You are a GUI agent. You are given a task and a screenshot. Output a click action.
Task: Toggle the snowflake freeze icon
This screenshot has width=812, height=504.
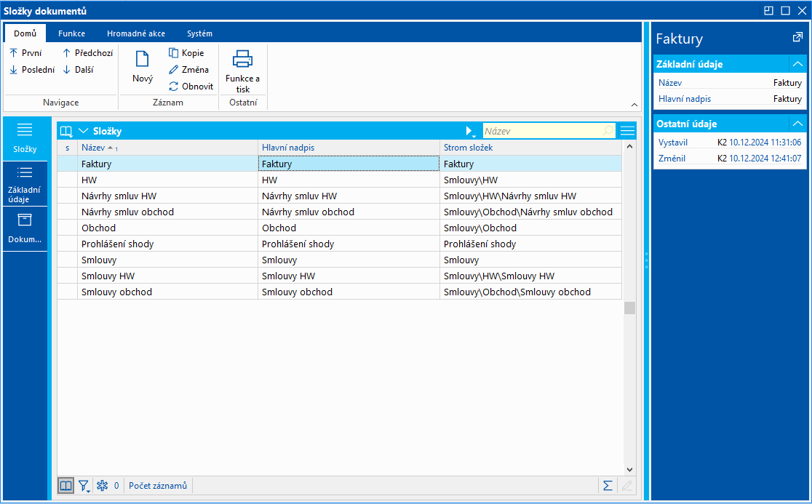[103, 486]
